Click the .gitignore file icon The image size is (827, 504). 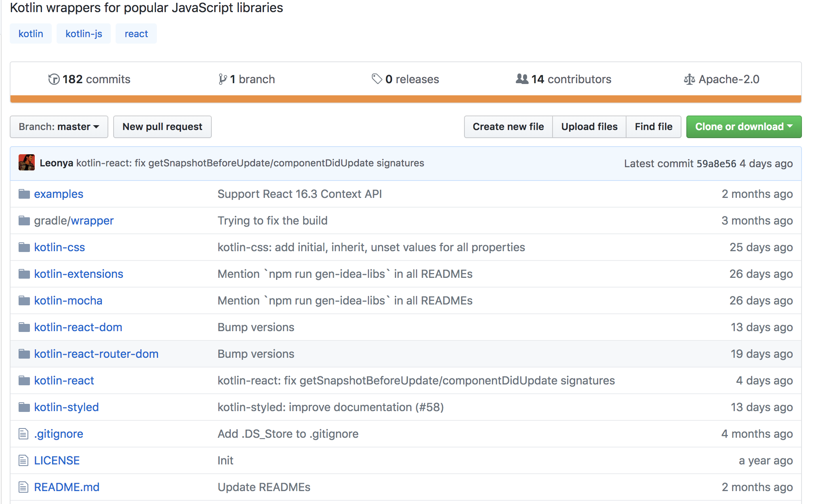[23, 434]
